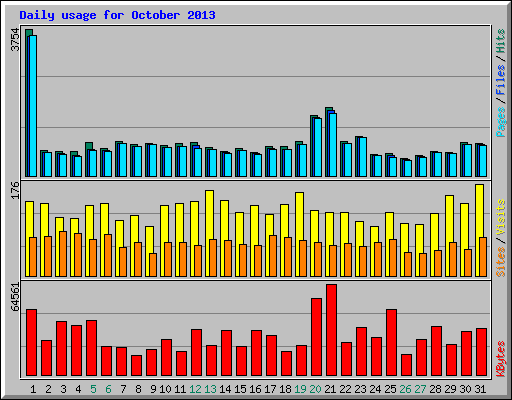
Task: Click day label 1 on x-axis
Action: pyautogui.click(x=33, y=389)
